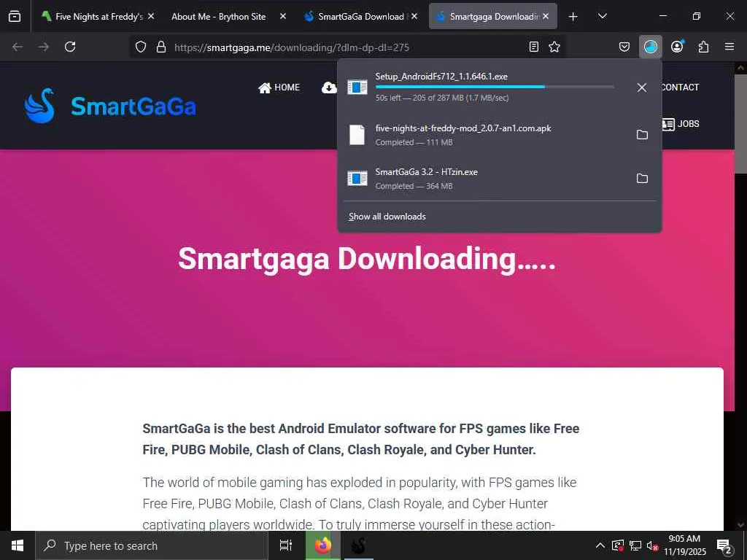Close the Smartgaga Downloading tab
Screen dimensions: 747x560
tap(546, 16)
